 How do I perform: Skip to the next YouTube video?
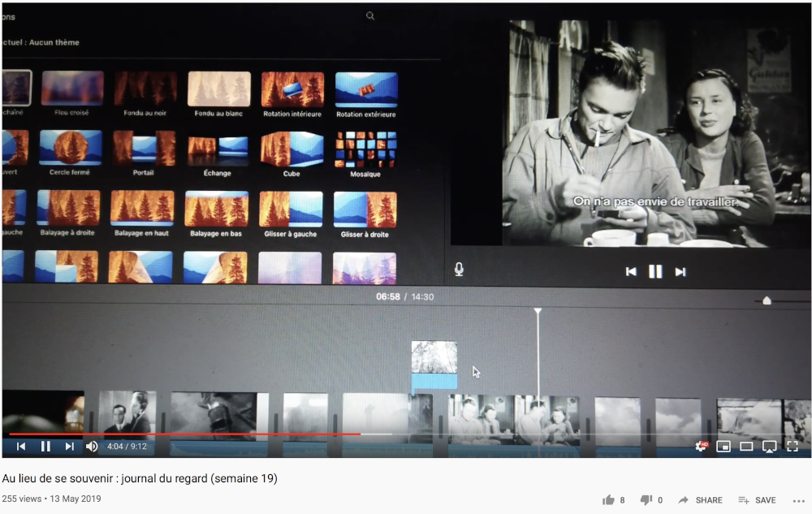[x=70, y=446]
